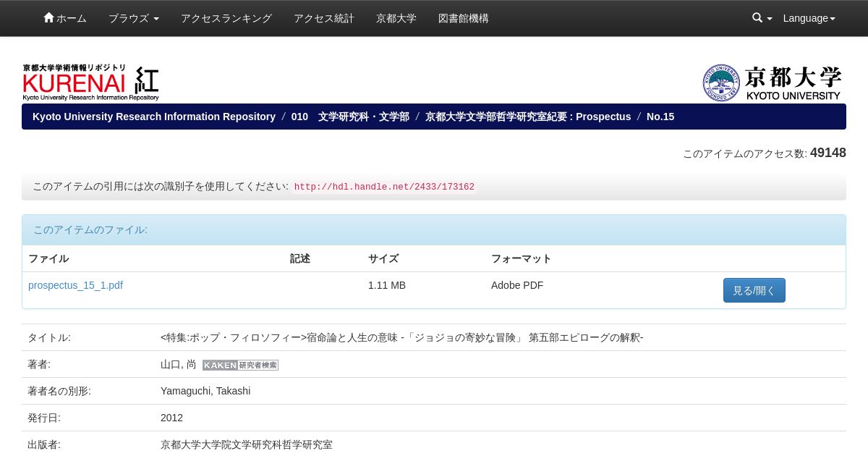Screen dimensions: 868x456
Task: Click Yamaguchi, Takashi alternate name
Action: [x=205, y=391]
